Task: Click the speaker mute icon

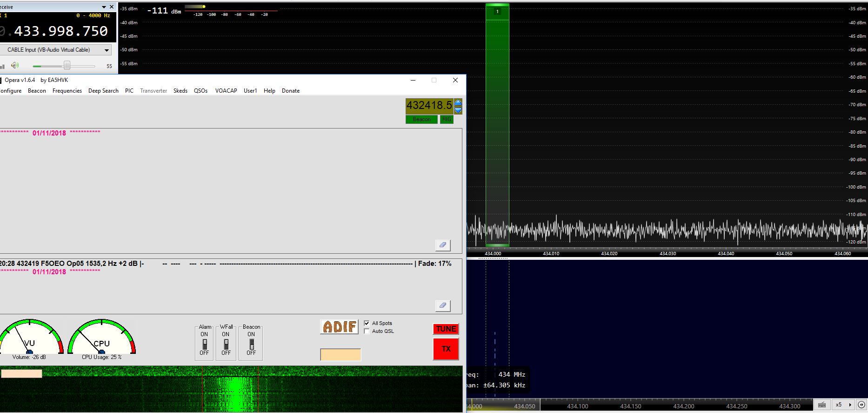Action: tap(15, 66)
